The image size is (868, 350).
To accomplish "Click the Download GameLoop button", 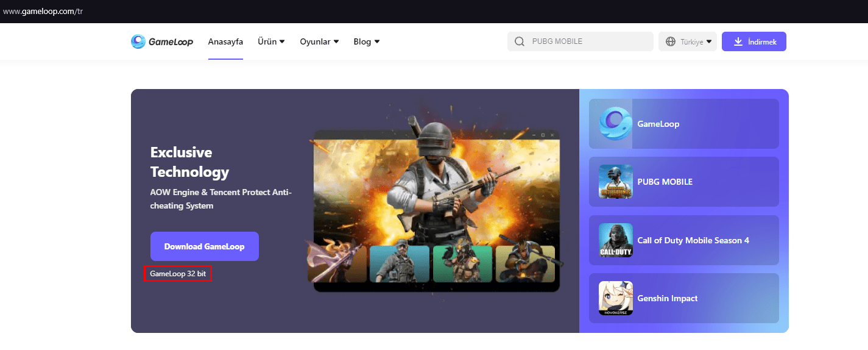I will (205, 246).
